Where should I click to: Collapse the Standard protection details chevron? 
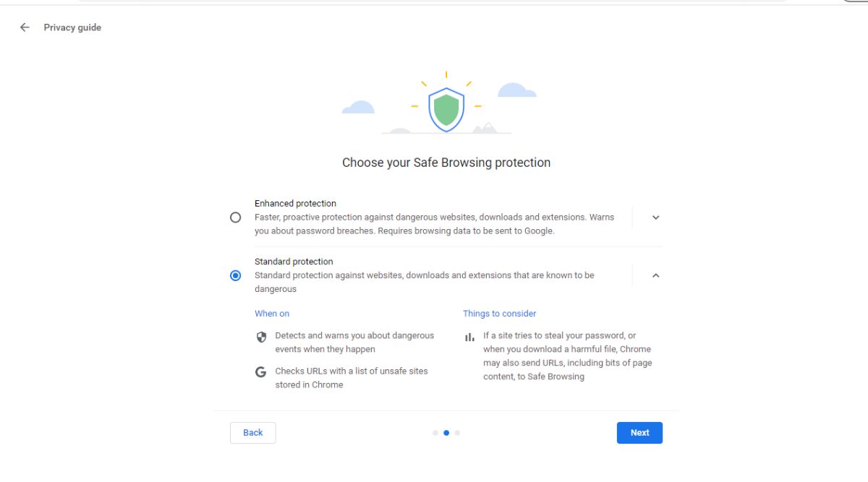tap(655, 275)
